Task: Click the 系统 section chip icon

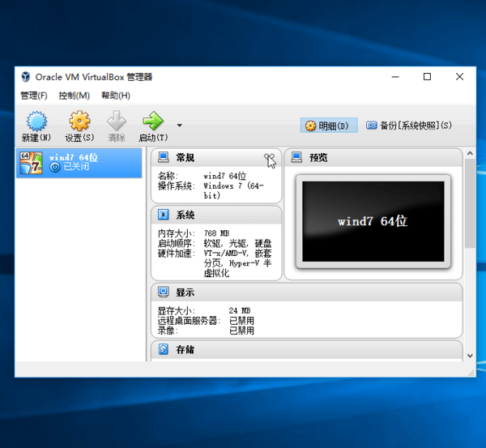Action: click(x=163, y=215)
